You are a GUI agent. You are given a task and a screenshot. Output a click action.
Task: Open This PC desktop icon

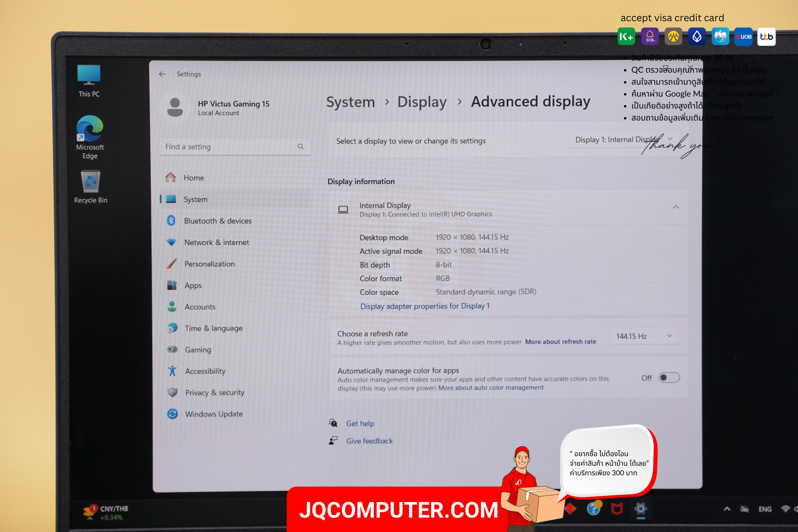click(89, 81)
